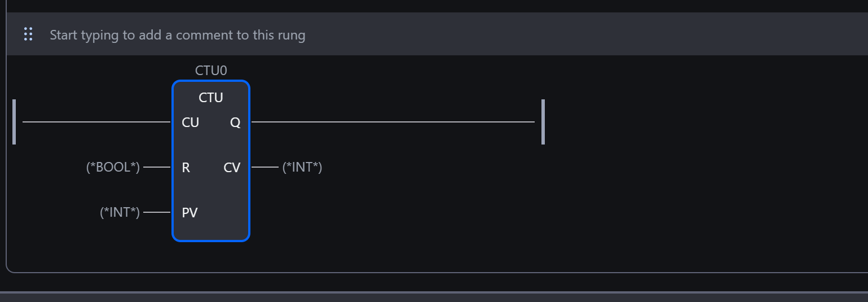This screenshot has height=302, width=868.
Task: Click the connector line out of CV
Action: point(265,168)
